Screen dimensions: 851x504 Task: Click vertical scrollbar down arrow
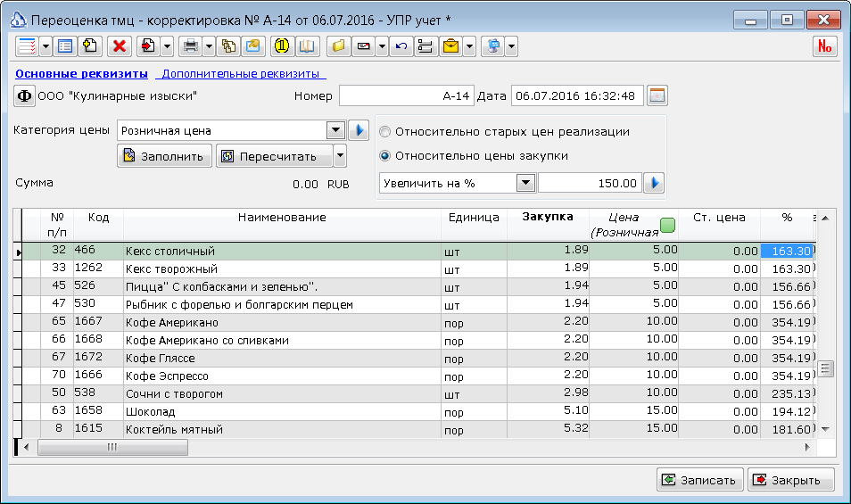pos(825,429)
